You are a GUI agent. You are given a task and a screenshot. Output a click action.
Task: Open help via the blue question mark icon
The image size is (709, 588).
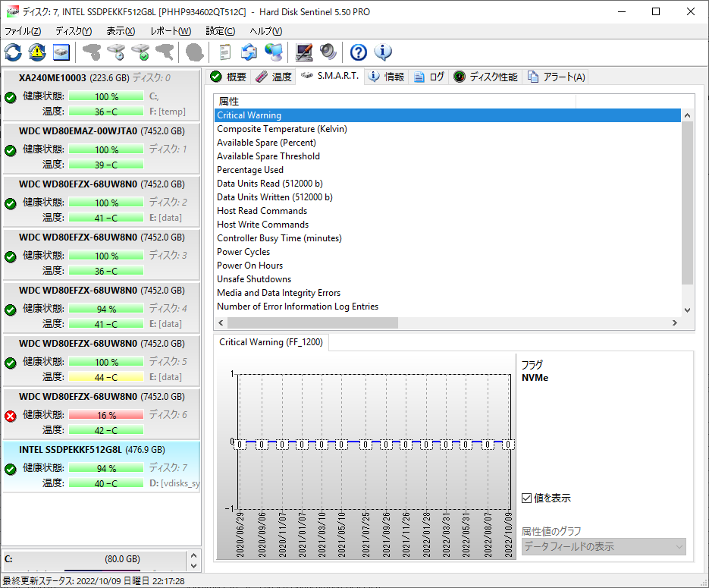(359, 52)
